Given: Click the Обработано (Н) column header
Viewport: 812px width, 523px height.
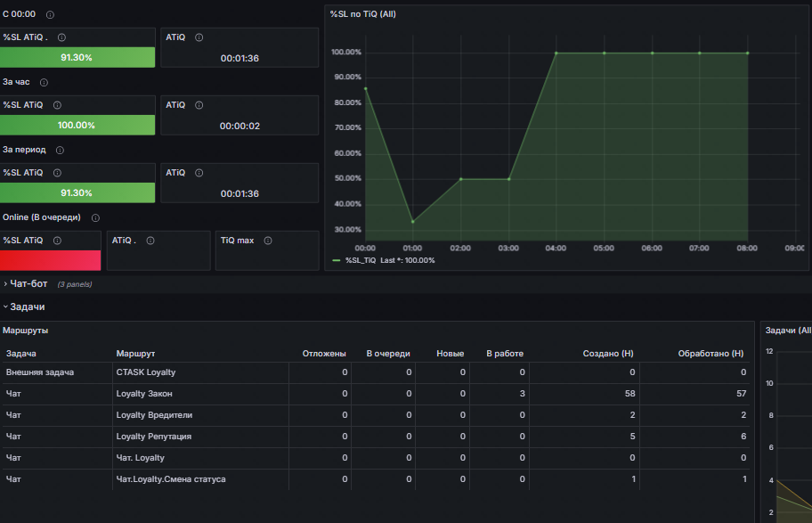Looking at the screenshot, I should (710, 354).
